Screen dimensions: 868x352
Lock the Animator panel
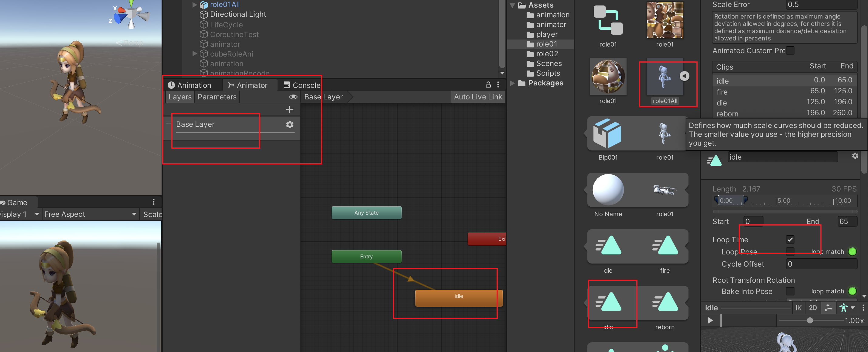(x=488, y=85)
